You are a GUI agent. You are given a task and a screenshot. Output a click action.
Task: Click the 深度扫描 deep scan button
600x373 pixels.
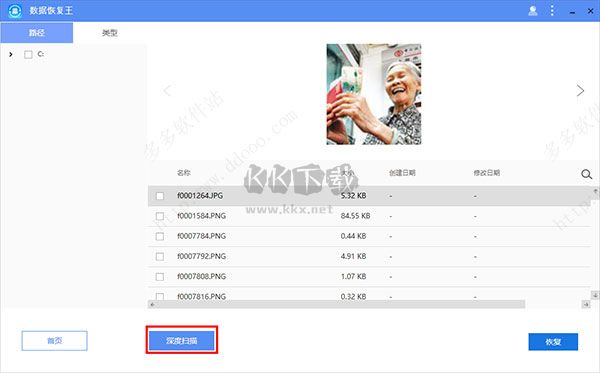coord(182,340)
